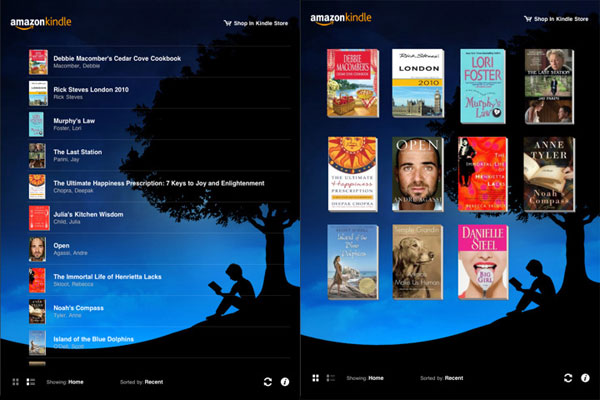Click shopping cart icon in cover-grid screen header
This screenshot has width=600, height=400.
tap(527, 19)
